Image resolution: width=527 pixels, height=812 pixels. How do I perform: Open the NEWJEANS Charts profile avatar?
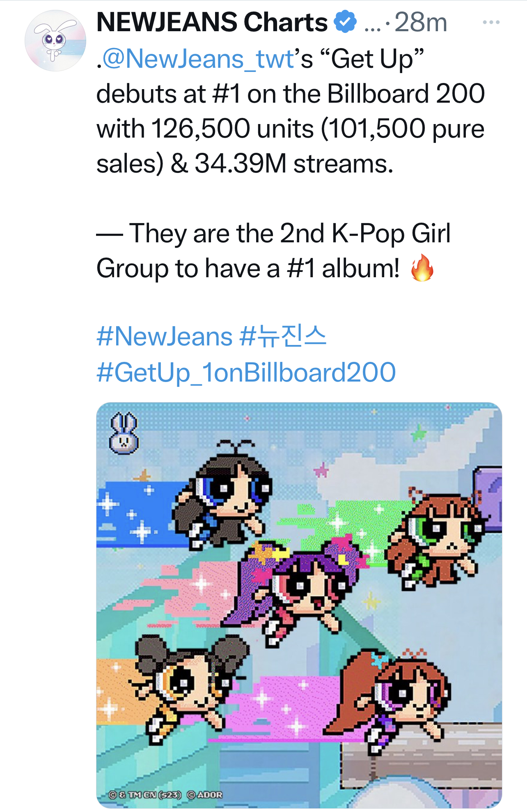(55, 41)
